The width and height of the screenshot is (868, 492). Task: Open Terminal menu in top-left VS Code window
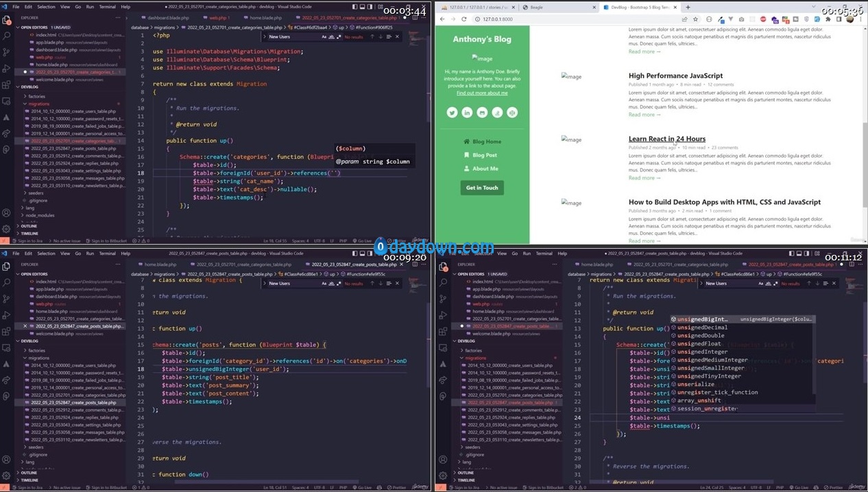point(108,6)
